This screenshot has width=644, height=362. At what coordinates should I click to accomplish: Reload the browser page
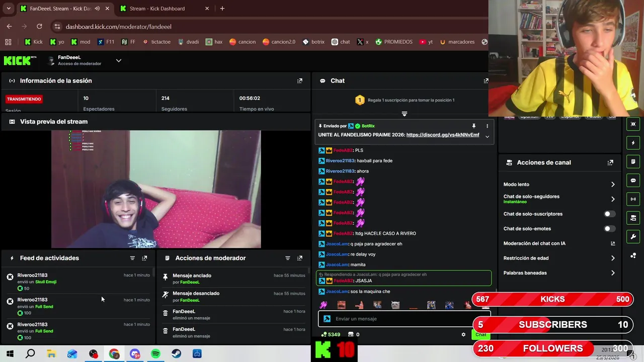pyautogui.click(x=39, y=27)
